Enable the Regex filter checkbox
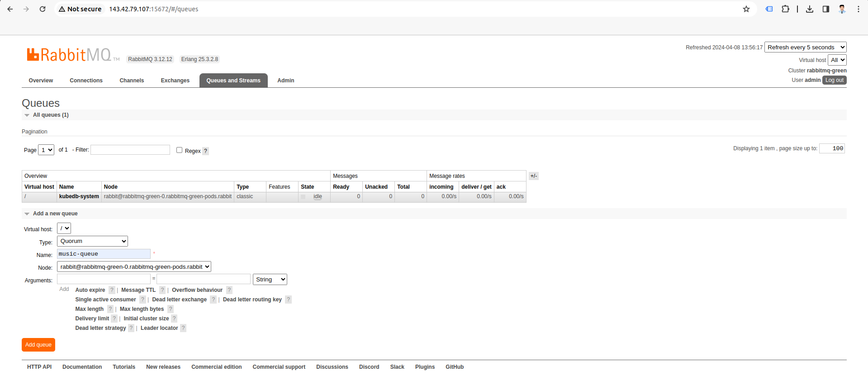Viewport: 868px width, 376px height. click(179, 150)
